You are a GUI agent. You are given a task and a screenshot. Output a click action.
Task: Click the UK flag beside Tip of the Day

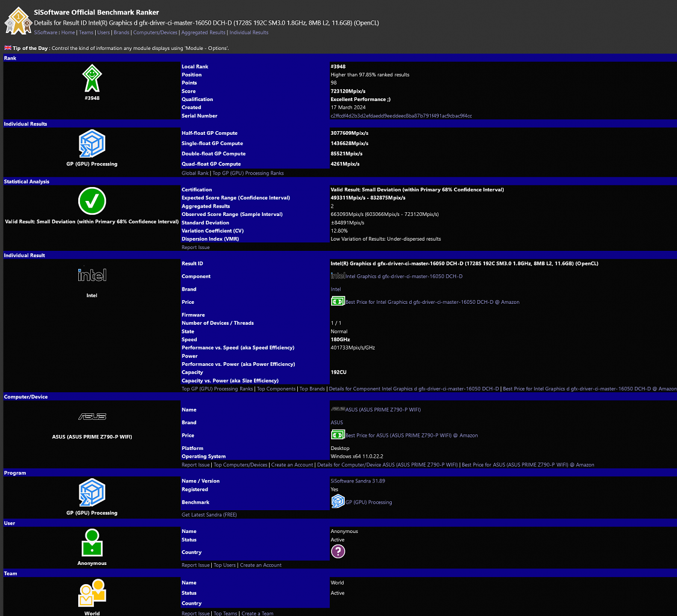tap(8, 48)
